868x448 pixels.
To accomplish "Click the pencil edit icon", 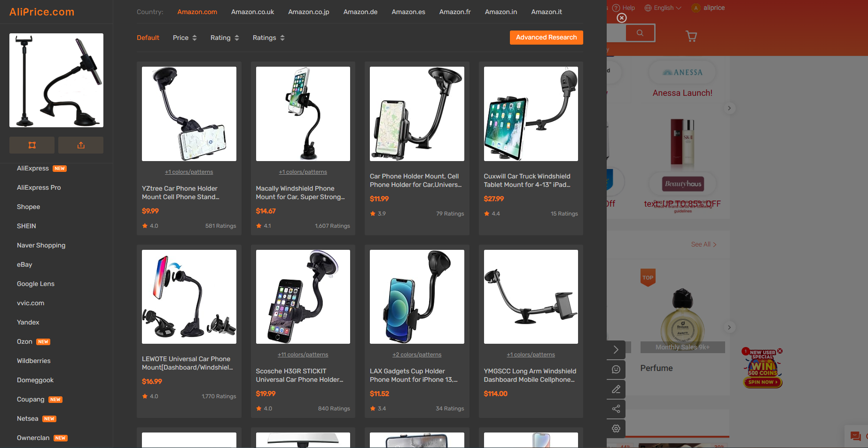I will pos(616,389).
